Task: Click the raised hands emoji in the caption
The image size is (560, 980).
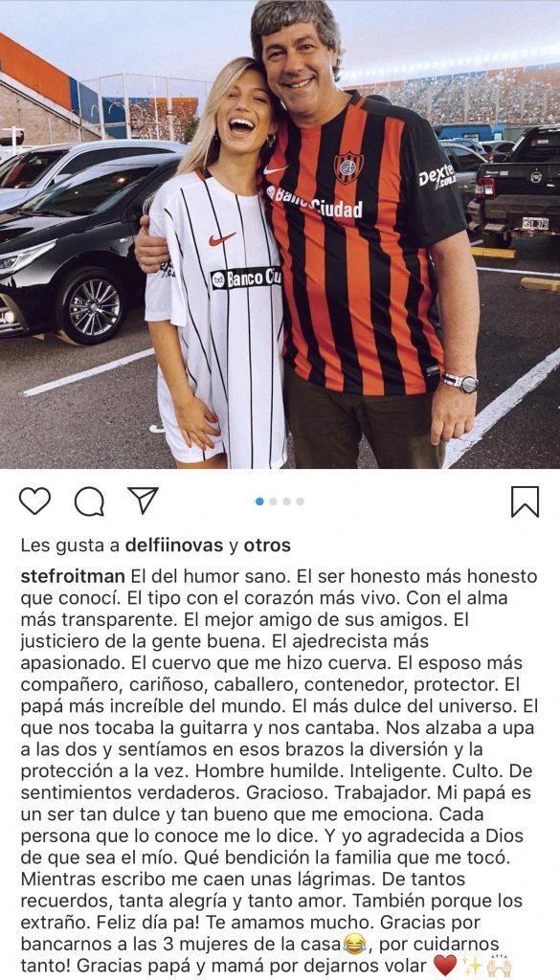Action: [x=499, y=966]
